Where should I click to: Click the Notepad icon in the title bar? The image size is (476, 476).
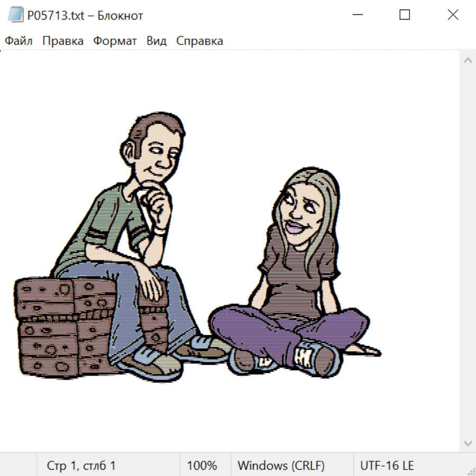coord(15,15)
